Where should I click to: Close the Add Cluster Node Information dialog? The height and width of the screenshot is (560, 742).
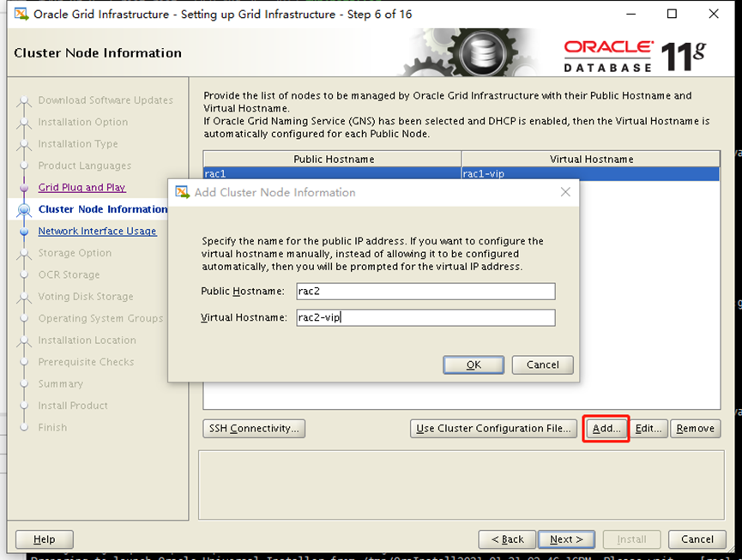click(565, 192)
